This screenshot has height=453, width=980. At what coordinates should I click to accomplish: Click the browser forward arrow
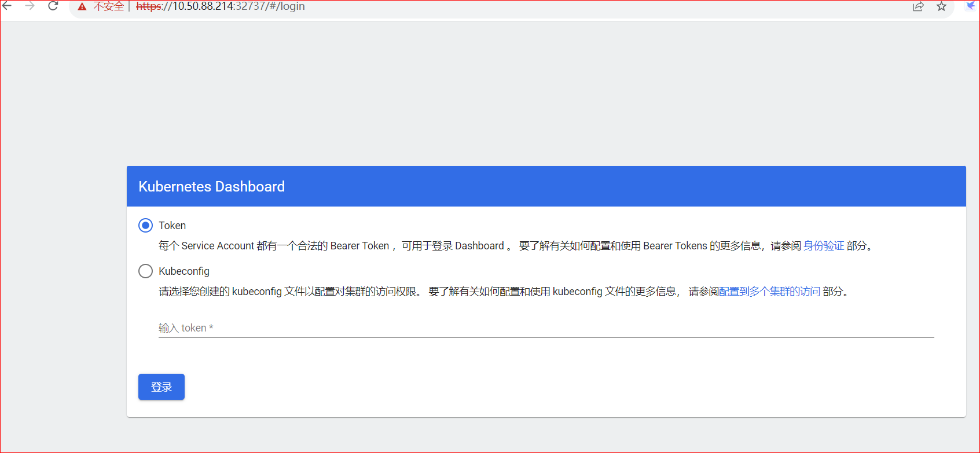[x=30, y=6]
